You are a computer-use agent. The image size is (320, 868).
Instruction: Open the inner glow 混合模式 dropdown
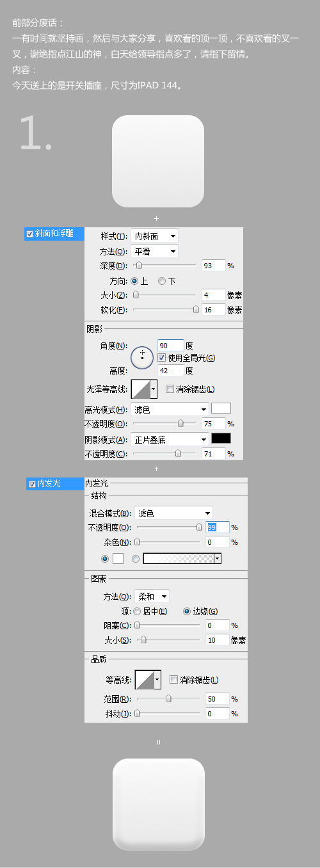(173, 513)
